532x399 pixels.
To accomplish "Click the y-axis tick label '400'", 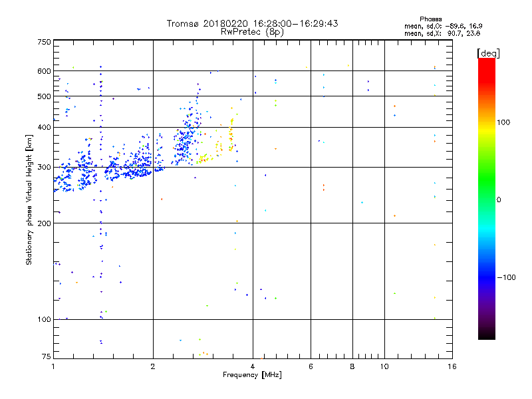I will point(44,128).
